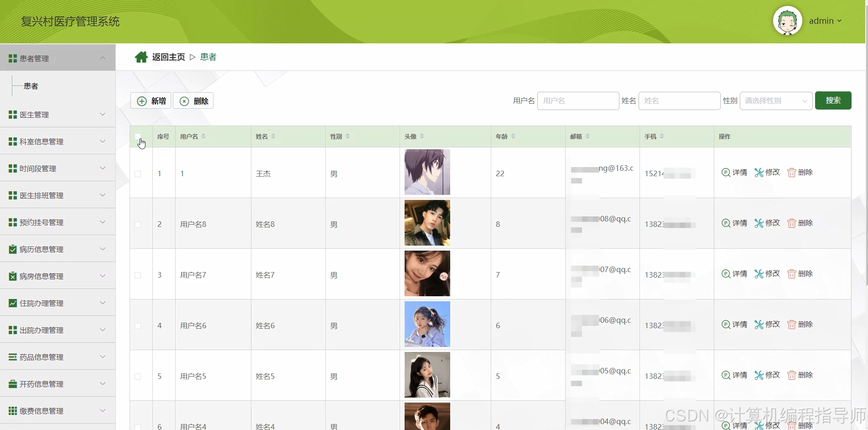Expand the 时间段管理 chevron
This screenshot has width=868, height=430.
click(x=103, y=168)
